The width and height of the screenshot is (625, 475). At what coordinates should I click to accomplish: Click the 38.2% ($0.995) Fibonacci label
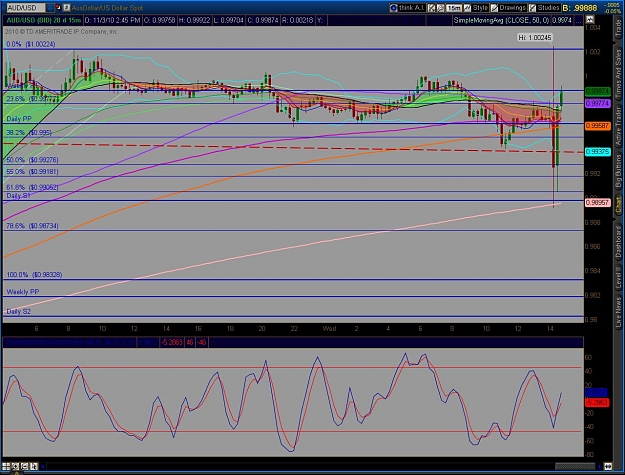tap(29, 133)
